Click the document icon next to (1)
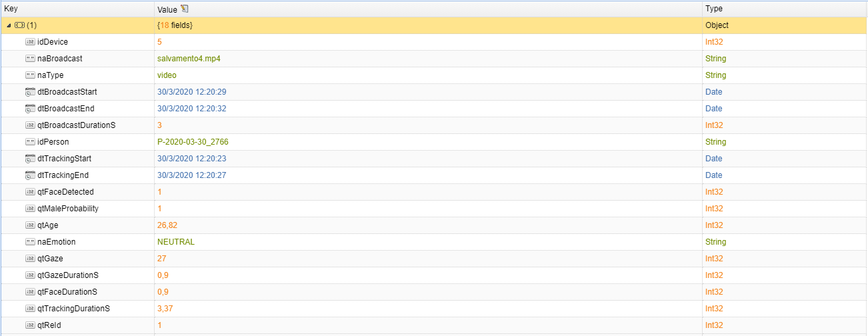Screen dimensions: 868x336 [x=19, y=25]
